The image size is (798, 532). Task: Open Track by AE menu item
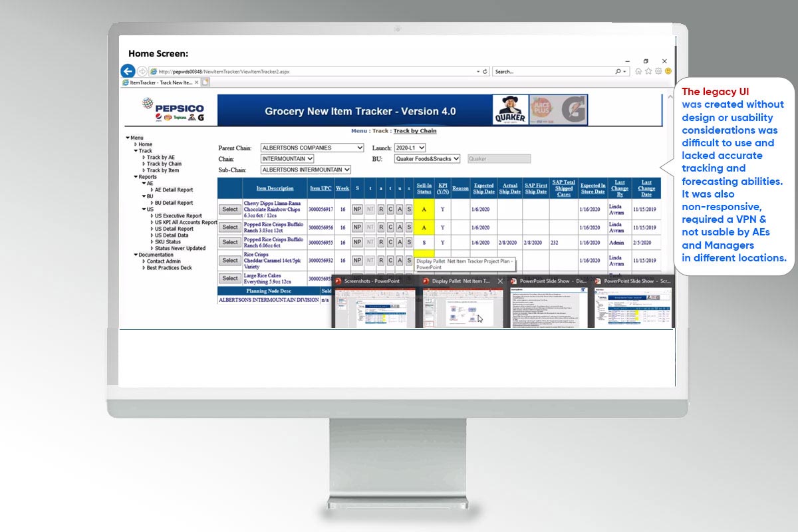(x=161, y=158)
